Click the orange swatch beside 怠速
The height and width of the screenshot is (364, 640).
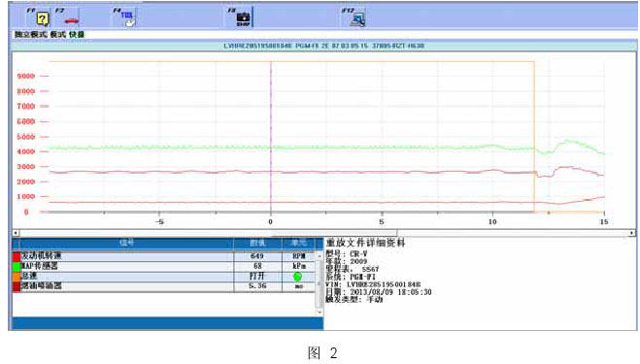pos(17,277)
